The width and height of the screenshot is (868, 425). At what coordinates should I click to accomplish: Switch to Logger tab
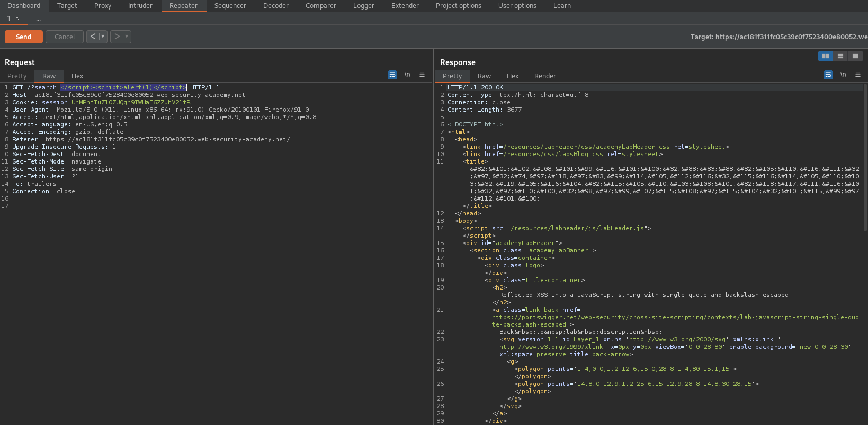364,6
